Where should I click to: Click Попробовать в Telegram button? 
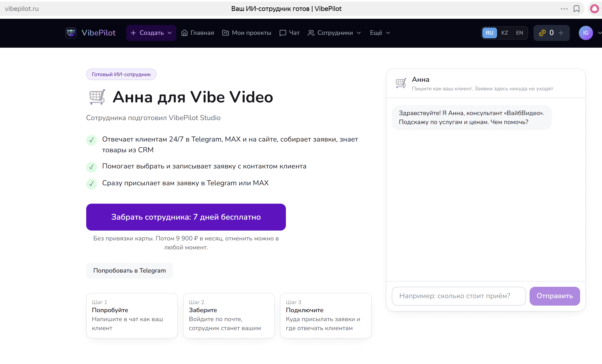click(129, 271)
